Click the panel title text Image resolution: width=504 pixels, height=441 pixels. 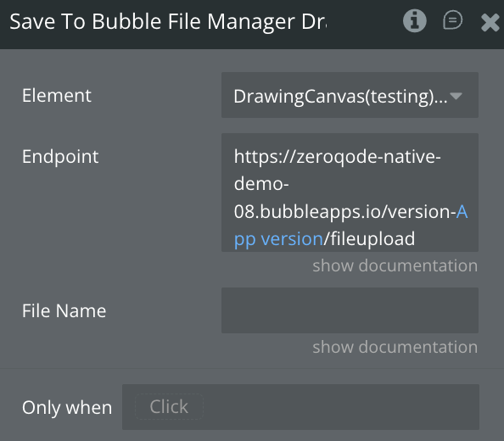point(168,21)
